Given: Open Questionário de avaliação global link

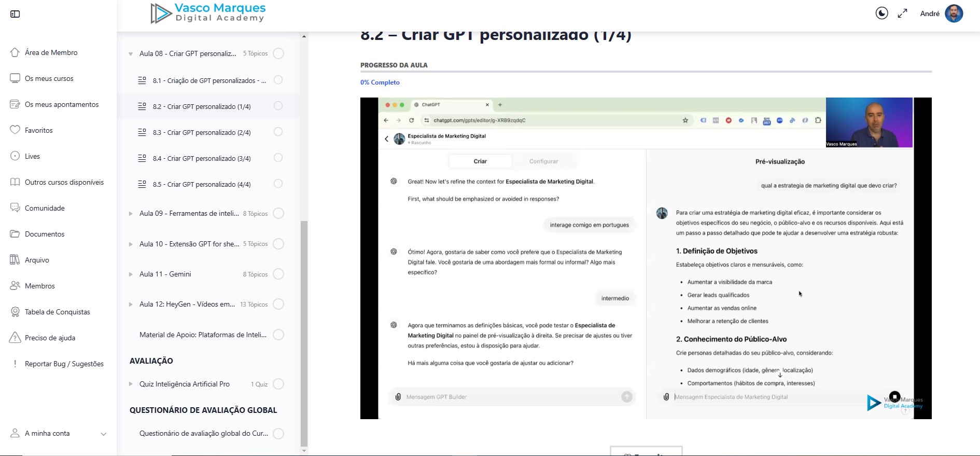Looking at the screenshot, I should 203,433.
